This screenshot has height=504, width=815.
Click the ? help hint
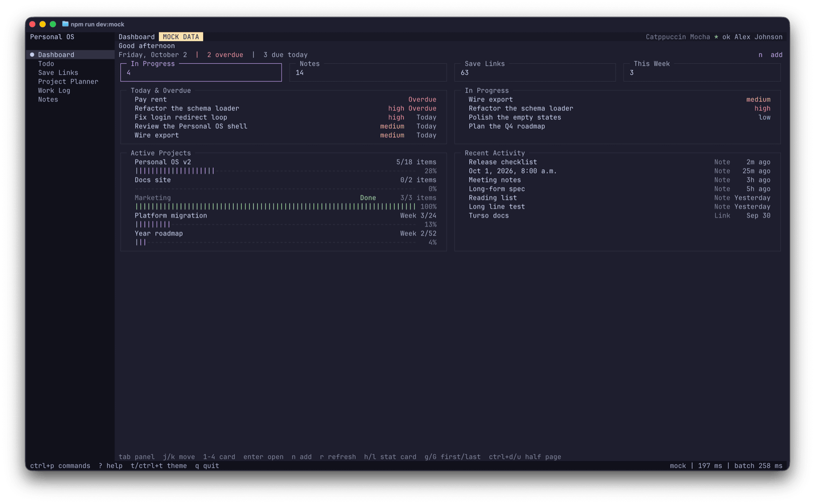[111, 466]
